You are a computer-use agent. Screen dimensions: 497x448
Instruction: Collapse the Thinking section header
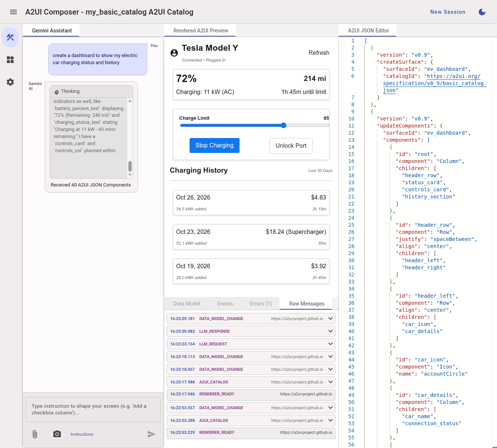pos(91,91)
